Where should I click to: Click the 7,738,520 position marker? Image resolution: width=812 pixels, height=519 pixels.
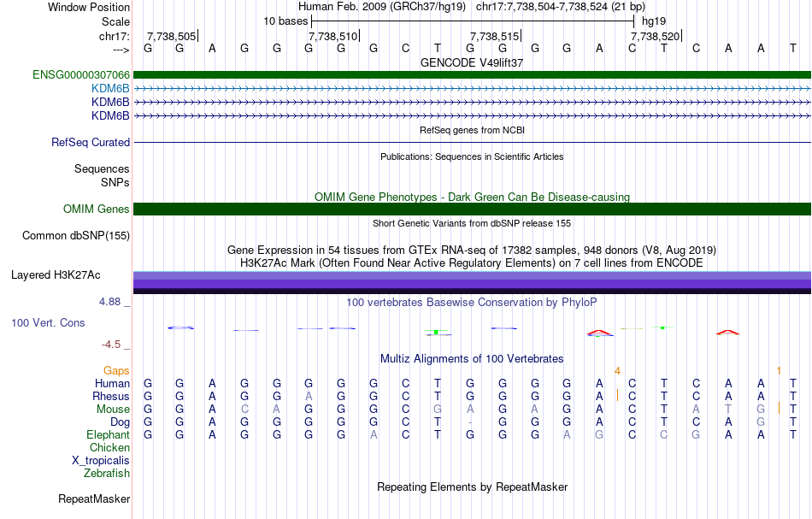655,36
